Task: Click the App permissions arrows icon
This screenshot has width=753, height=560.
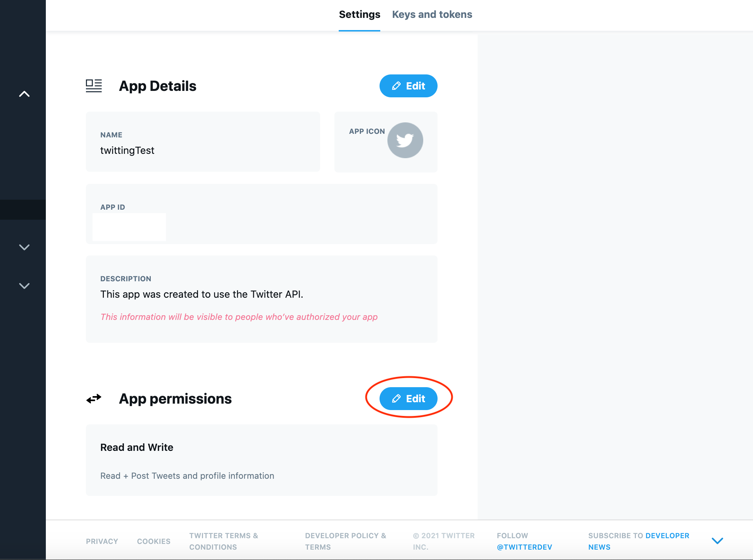Action: [x=94, y=399]
